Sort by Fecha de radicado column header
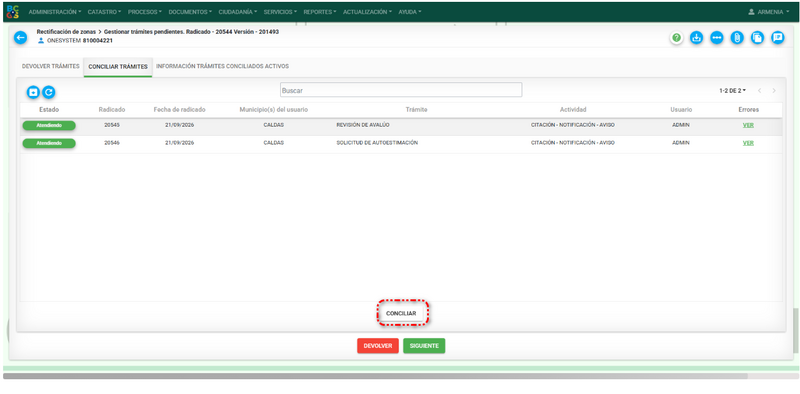Viewport: 800px width, 394px height. (180, 110)
